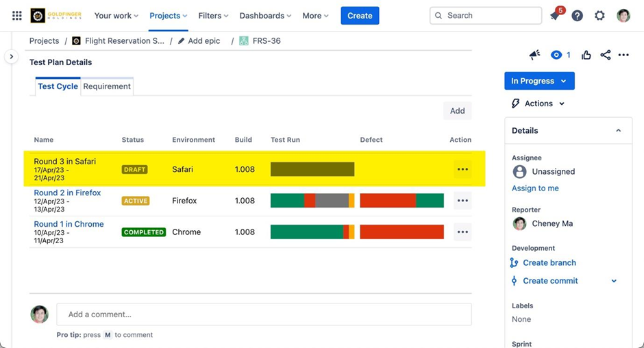Open the Dashboards menu
Image resolution: width=644 pixels, height=348 pixels.
[266, 16]
